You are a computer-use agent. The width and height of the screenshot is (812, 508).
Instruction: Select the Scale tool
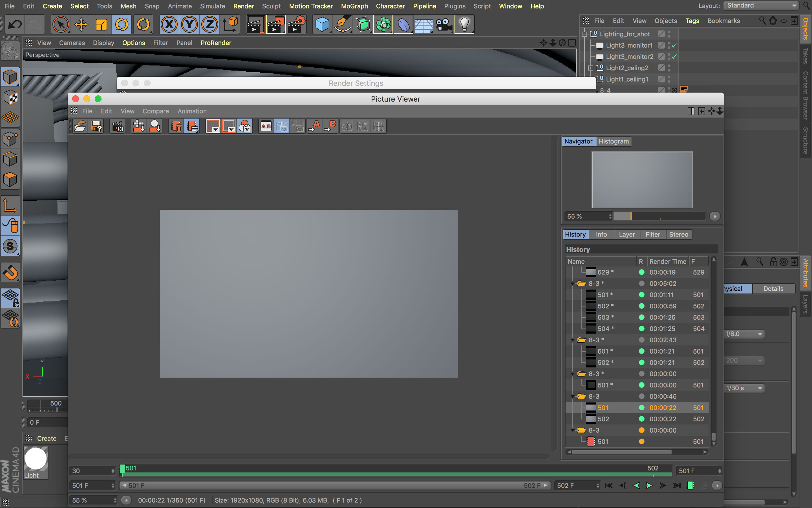(x=101, y=25)
